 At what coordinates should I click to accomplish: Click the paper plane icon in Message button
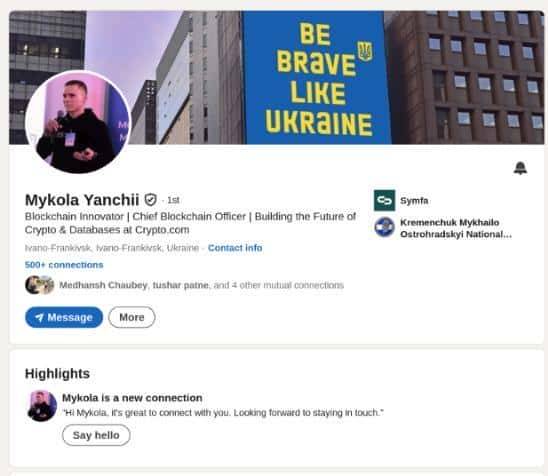pyautogui.click(x=39, y=317)
